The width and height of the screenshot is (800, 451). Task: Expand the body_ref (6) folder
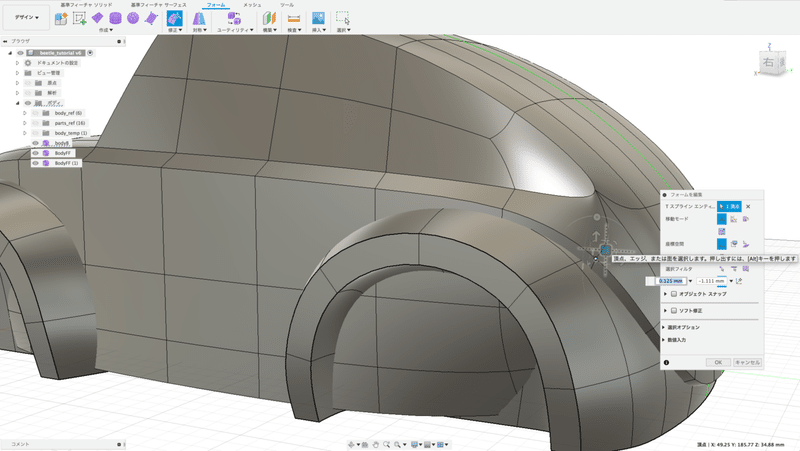point(24,113)
